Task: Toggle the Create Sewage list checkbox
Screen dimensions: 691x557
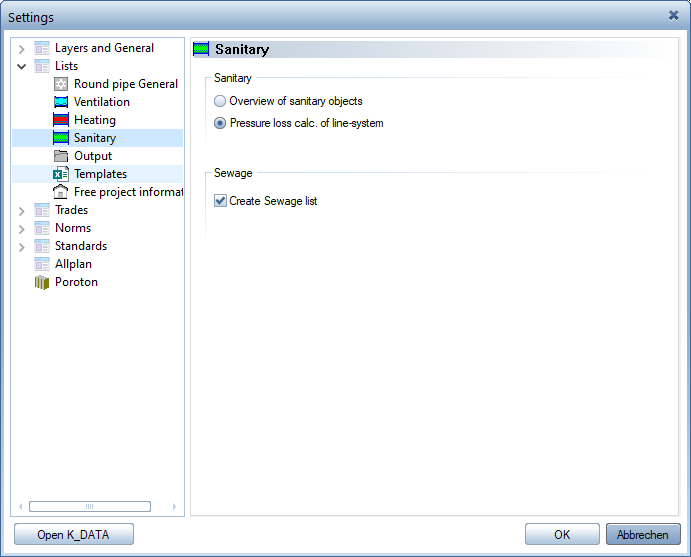Action: [x=220, y=201]
